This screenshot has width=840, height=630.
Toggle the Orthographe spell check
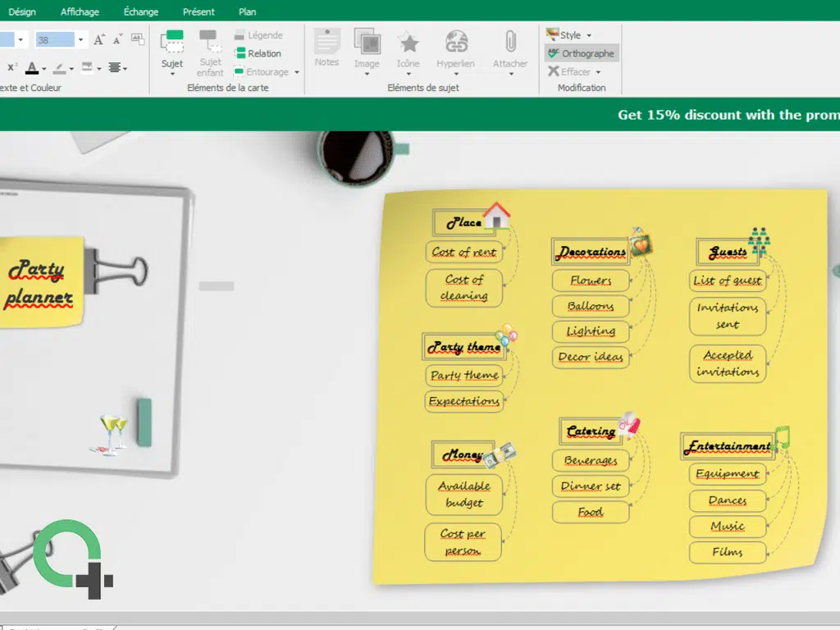[581, 53]
